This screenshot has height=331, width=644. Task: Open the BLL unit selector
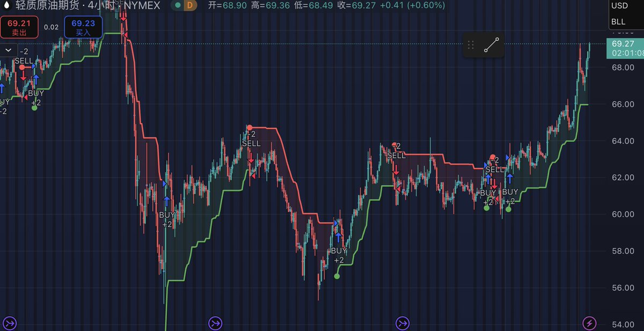pyautogui.click(x=618, y=22)
